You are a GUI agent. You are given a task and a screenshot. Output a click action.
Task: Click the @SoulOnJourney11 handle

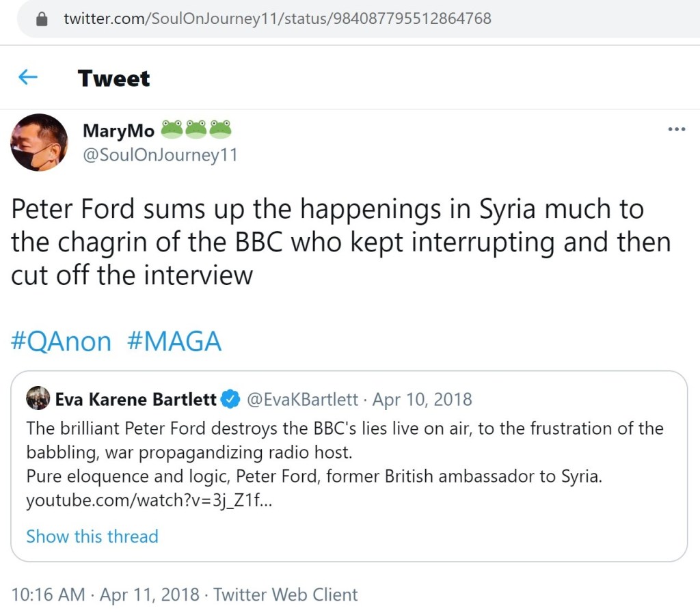[160, 155]
